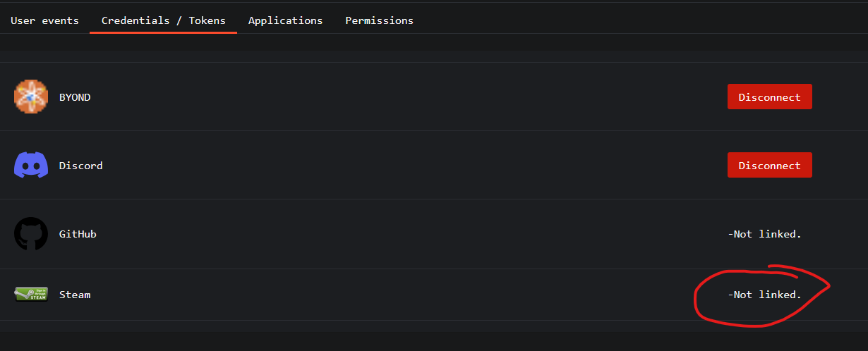Select the empty middle of GitHub row
The height and width of the screenshot is (351, 868).
(x=409, y=234)
